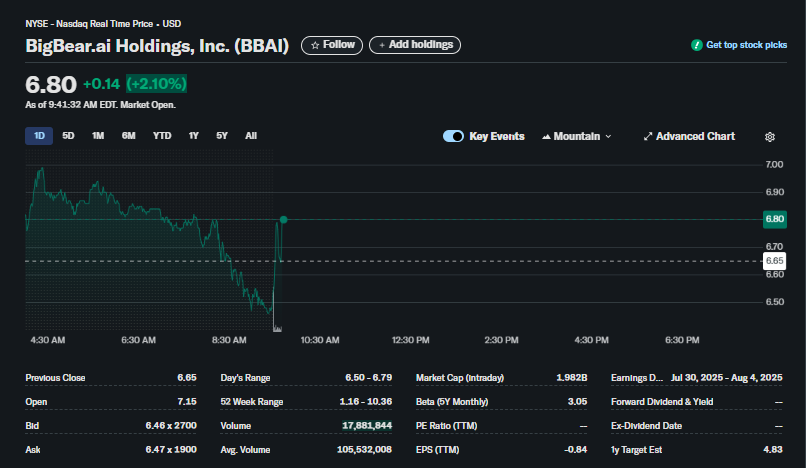
Task: Click the Ex-Dividend Date label
Action: pos(646,425)
